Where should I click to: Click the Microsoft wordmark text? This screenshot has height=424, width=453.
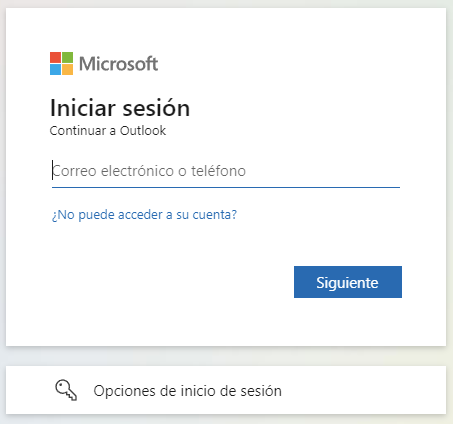(118, 64)
